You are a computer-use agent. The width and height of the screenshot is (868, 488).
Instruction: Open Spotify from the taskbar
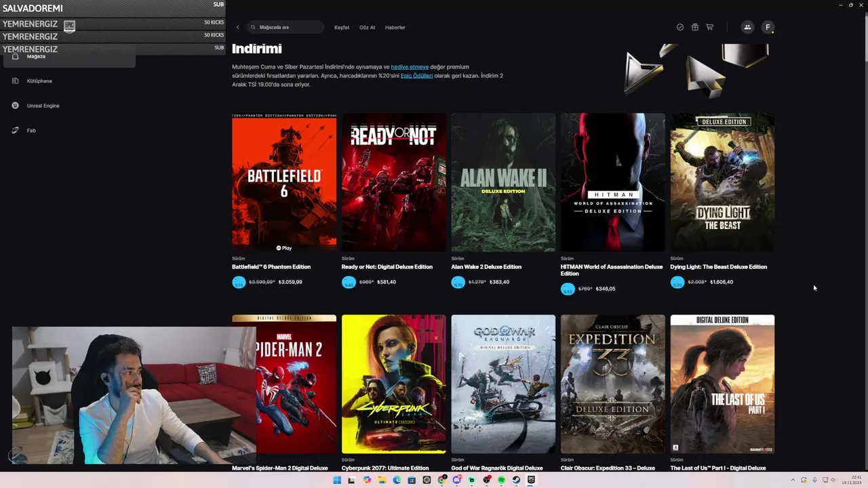coord(501,480)
